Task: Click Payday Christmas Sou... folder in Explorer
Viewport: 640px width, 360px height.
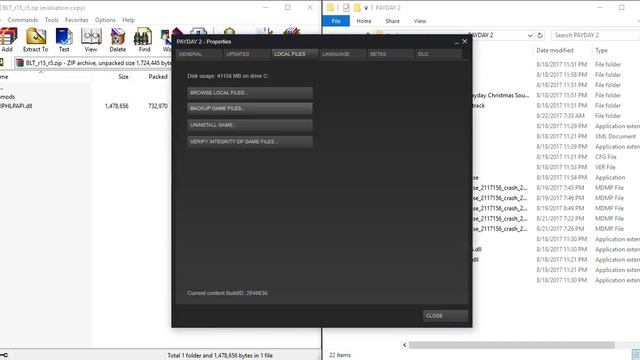Action: (x=500, y=95)
